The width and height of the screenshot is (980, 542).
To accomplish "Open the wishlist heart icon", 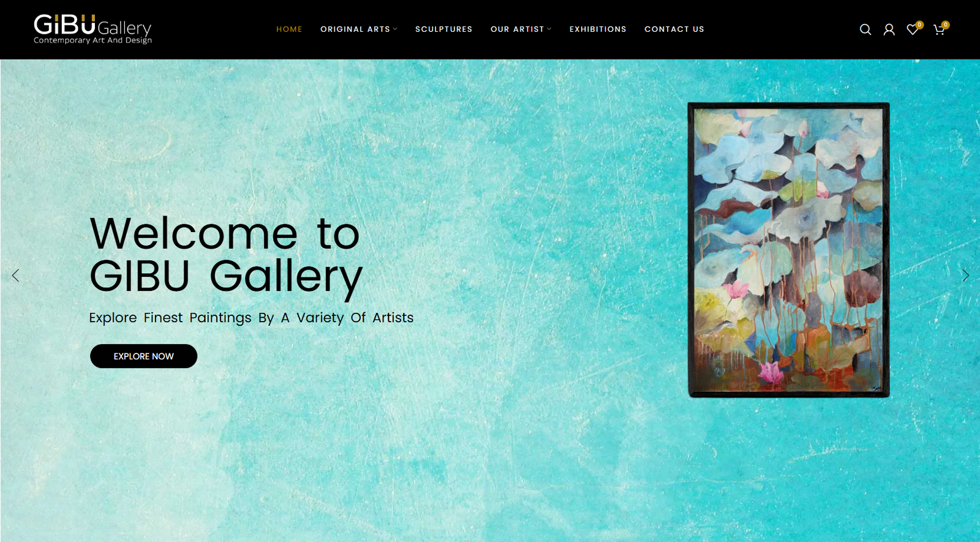I will point(912,29).
